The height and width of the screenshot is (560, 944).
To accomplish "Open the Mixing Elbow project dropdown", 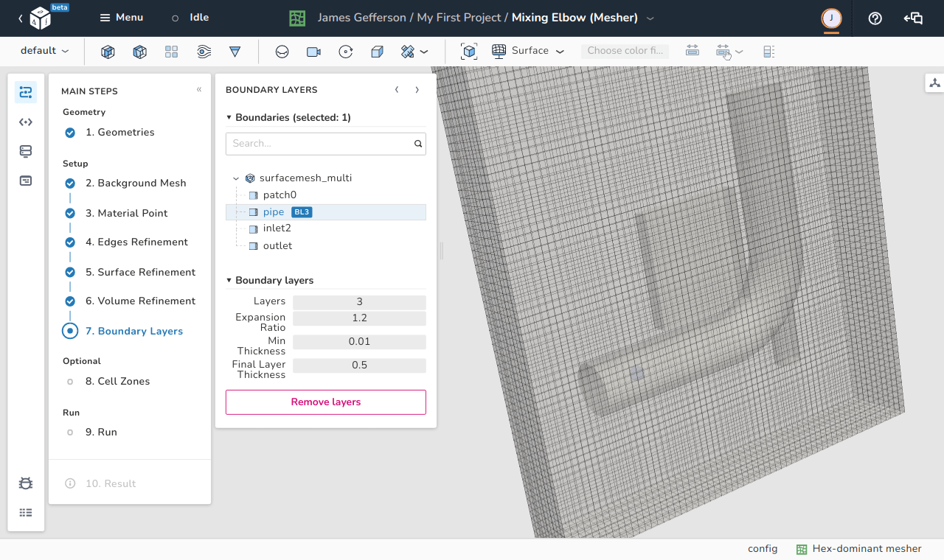I will [x=650, y=18].
